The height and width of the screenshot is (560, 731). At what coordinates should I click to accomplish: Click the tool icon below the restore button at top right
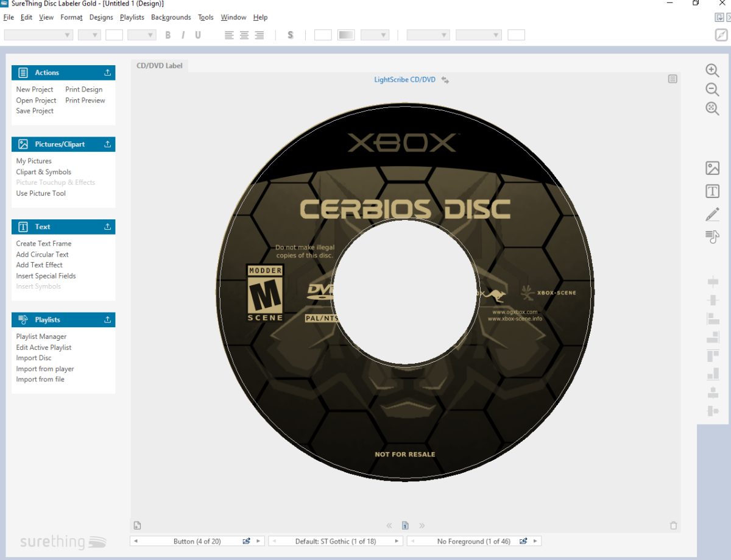coord(721,35)
